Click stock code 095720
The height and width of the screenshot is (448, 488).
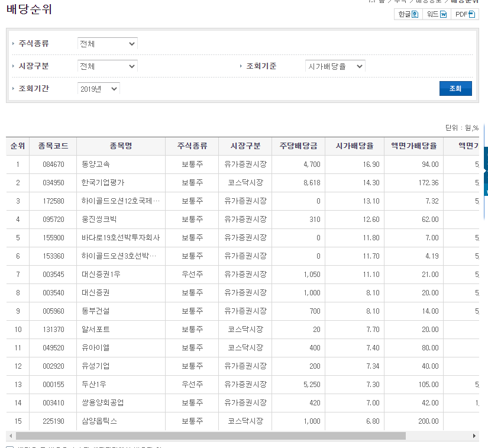click(x=53, y=220)
